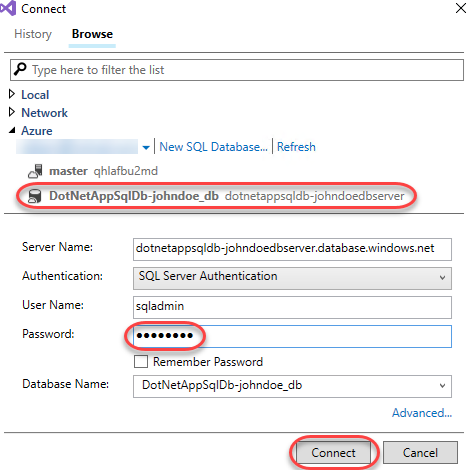Enable the Remember Password checkbox

point(141,361)
